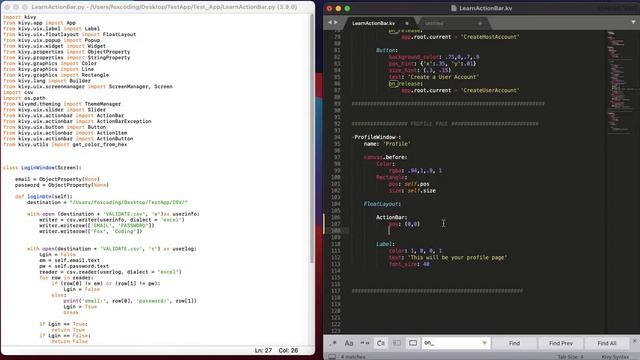
Task: Open the panel switcher icon in Sublime status bar
Action: 332,357
